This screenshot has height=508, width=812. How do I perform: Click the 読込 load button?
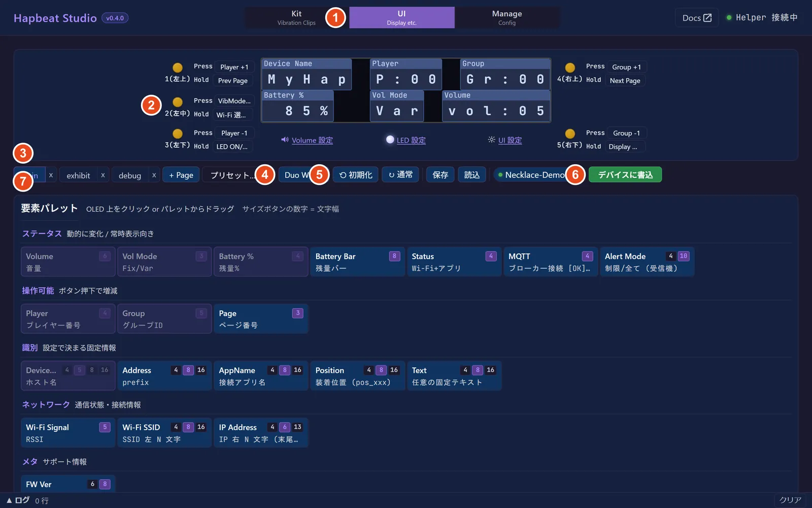click(x=472, y=175)
